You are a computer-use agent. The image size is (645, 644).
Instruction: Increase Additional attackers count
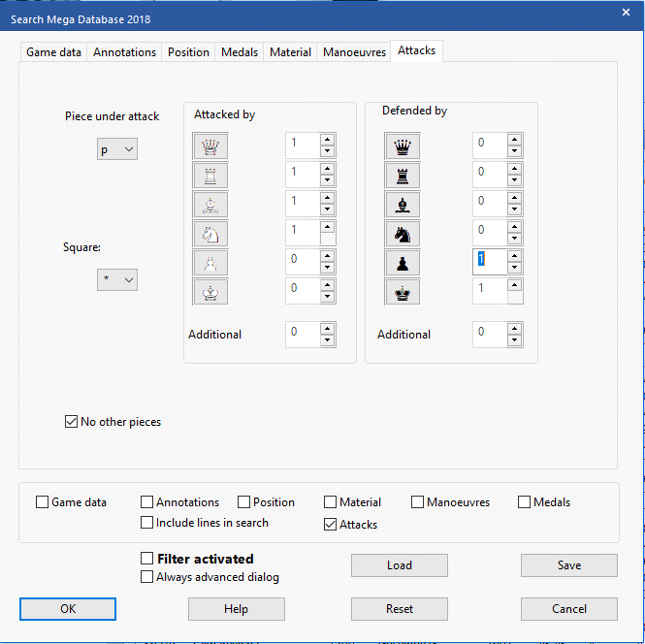click(x=328, y=329)
